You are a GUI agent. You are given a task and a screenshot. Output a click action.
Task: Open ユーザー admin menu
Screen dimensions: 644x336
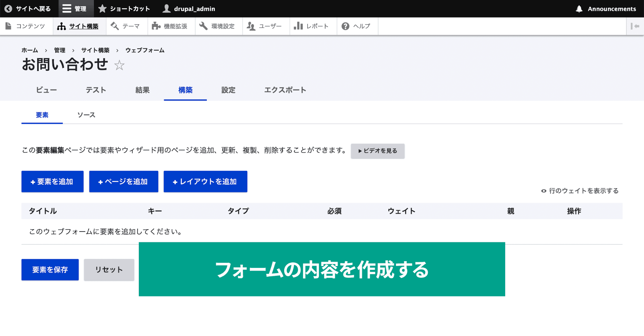[x=266, y=26]
